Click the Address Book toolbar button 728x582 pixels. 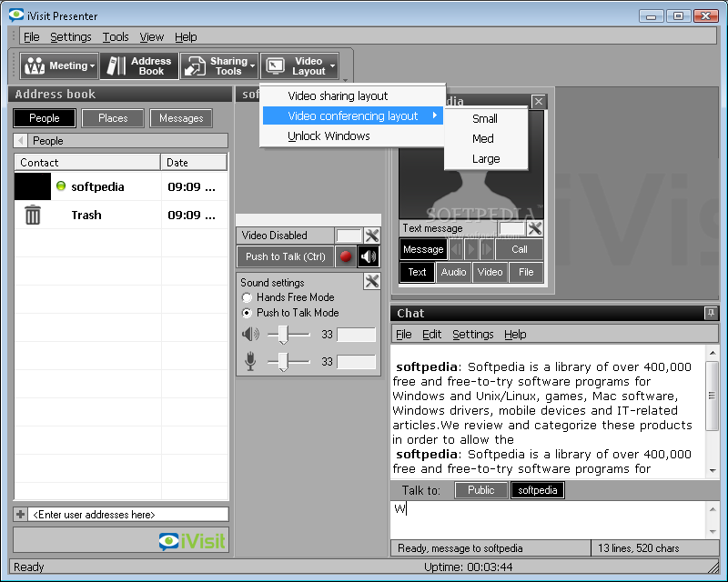point(139,65)
